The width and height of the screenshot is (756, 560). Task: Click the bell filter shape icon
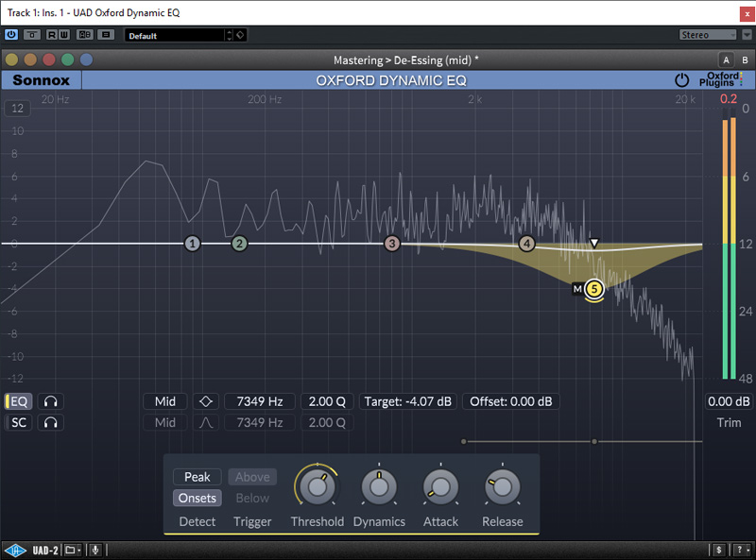tap(206, 422)
